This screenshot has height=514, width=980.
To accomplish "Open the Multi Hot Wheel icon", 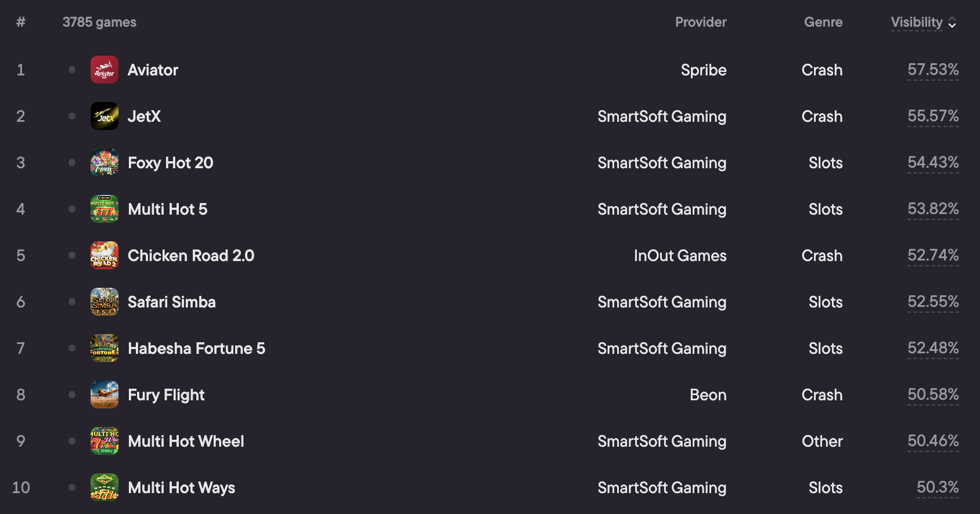I will point(105,441).
